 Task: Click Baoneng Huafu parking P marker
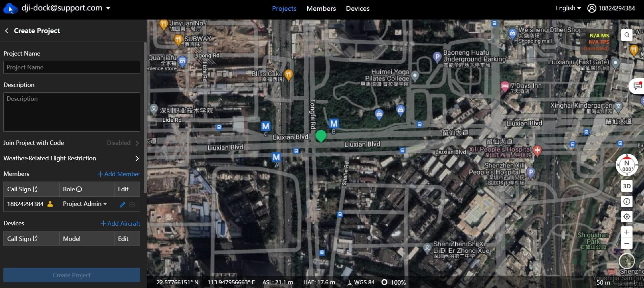tap(437, 57)
